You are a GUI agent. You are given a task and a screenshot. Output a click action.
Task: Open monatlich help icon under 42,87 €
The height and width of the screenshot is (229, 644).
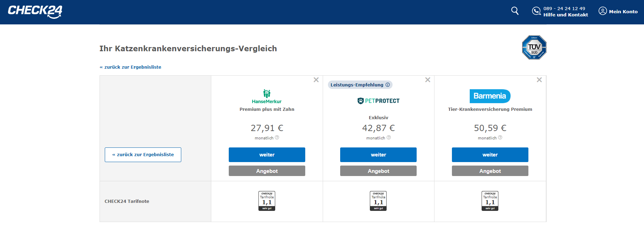coord(389,138)
